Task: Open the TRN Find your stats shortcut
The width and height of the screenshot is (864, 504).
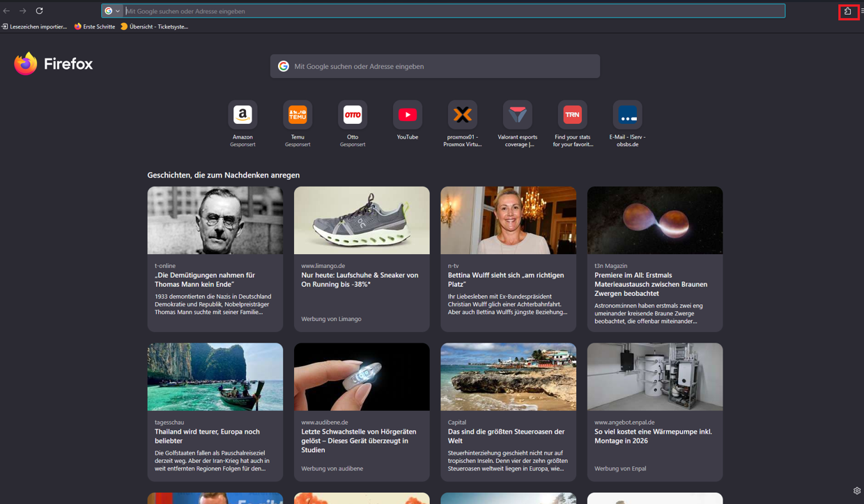Action: 573,116
